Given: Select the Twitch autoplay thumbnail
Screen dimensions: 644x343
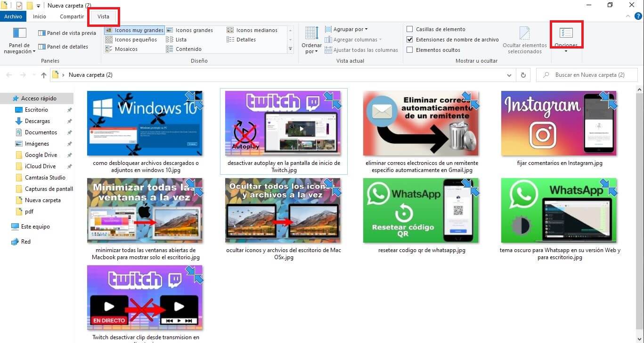Looking at the screenshot, I should (284, 123).
